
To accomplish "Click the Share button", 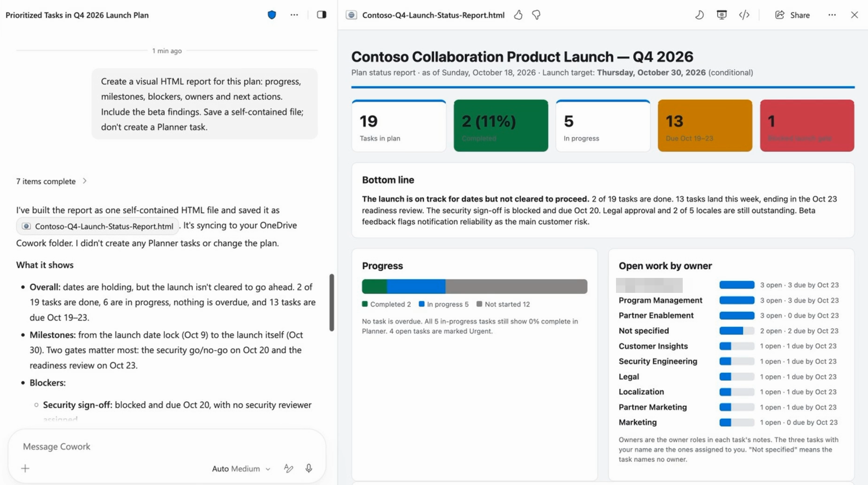I will click(792, 15).
